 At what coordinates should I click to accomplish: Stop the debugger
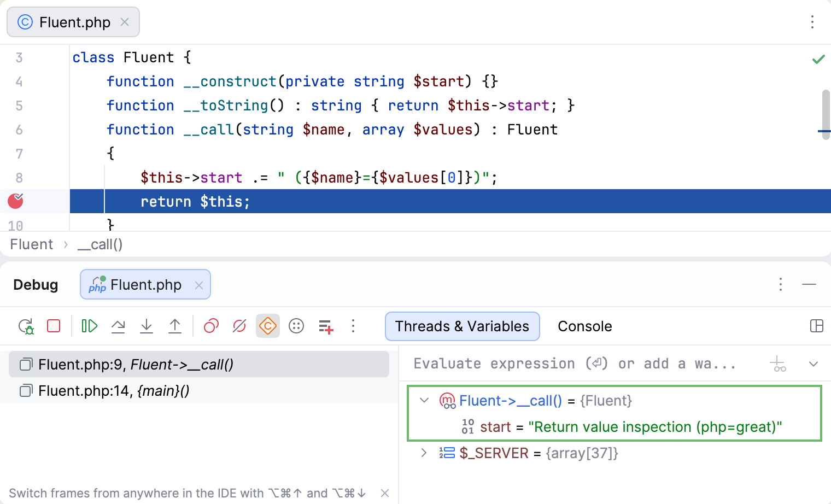(x=53, y=326)
